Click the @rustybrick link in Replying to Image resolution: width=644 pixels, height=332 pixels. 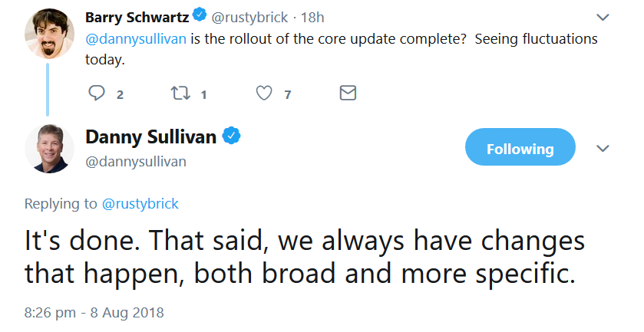pyautogui.click(x=139, y=204)
